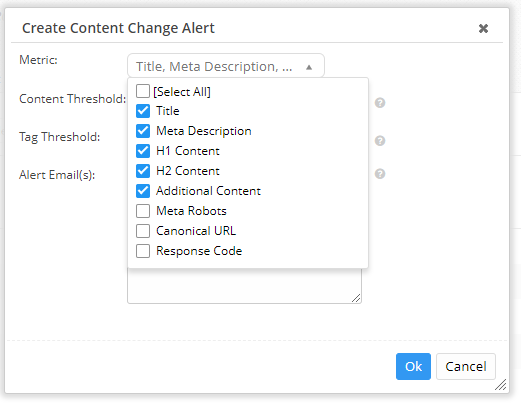Screen dimensions: 521x404
Task: Check the Select All checkbox
Action: tap(143, 91)
